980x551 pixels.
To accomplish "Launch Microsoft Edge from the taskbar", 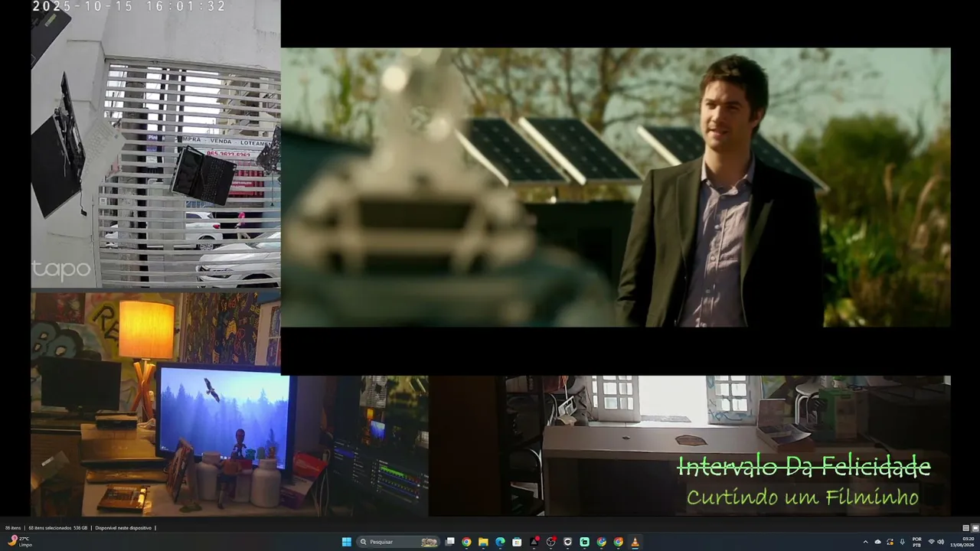I will coord(500,542).
